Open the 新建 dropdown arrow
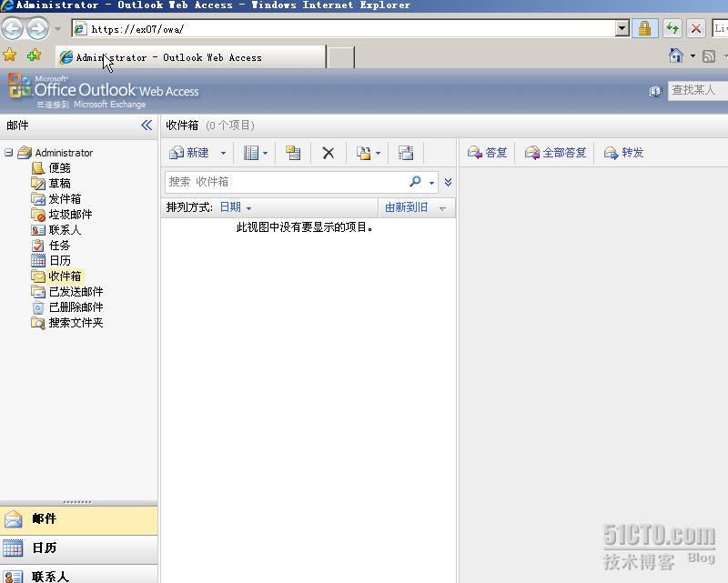 223,153
